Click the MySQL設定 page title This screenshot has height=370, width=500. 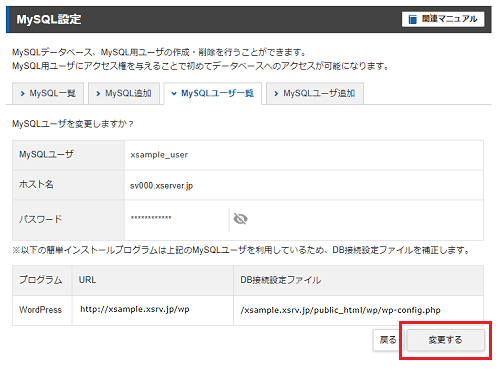point(49,19)
